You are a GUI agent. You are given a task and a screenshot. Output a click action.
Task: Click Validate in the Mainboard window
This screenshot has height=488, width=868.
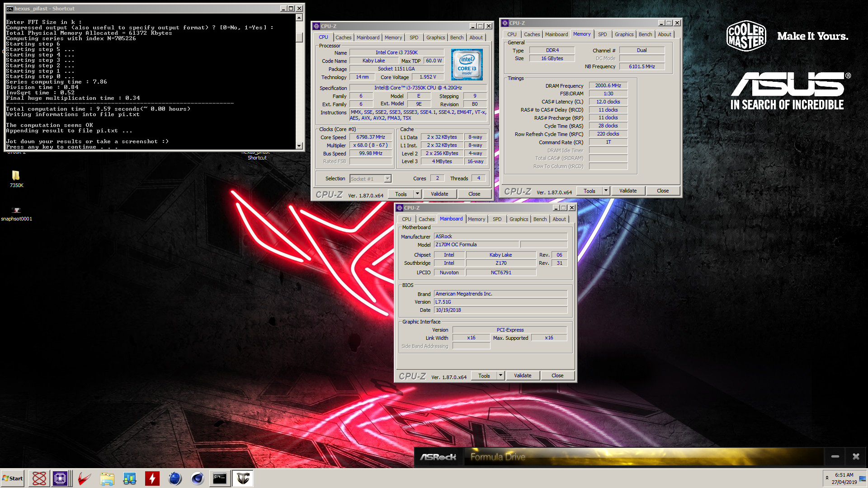click(x=523, y=375)
